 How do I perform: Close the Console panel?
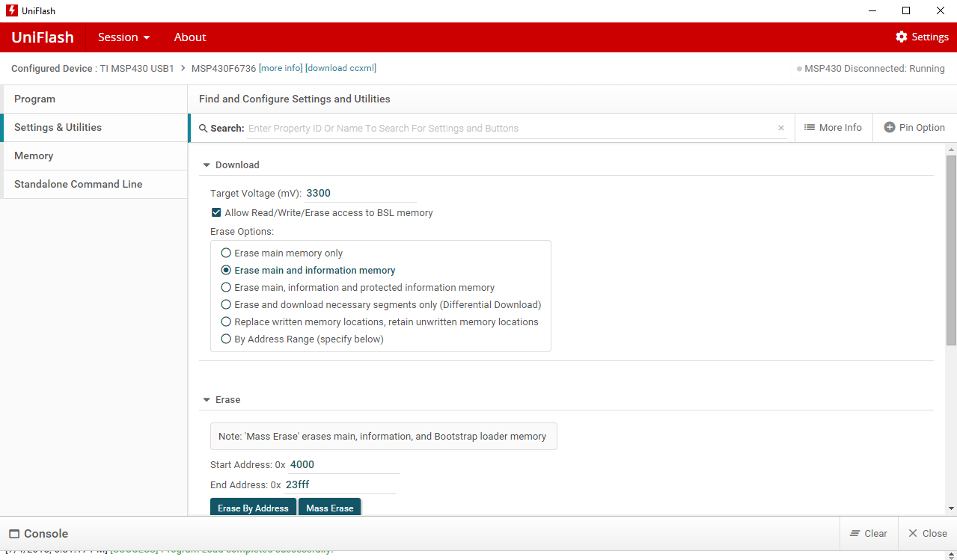927,534
